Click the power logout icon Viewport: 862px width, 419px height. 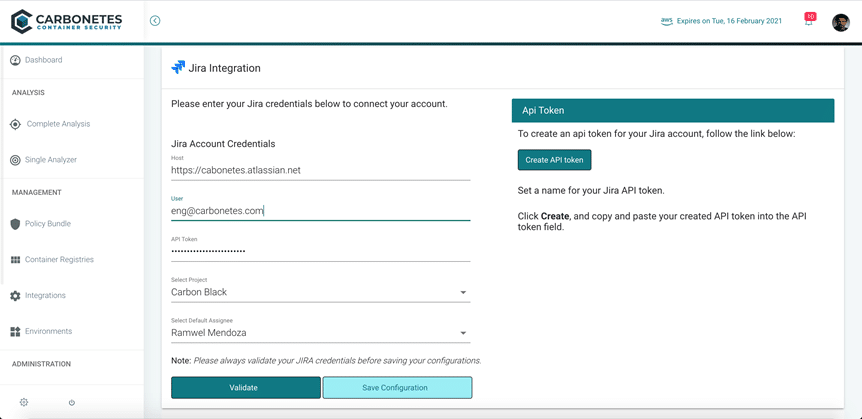point(72,403)
